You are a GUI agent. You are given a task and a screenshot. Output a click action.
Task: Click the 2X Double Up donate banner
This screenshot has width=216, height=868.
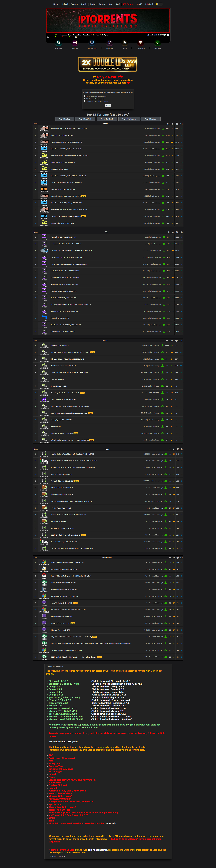[108, 64]
